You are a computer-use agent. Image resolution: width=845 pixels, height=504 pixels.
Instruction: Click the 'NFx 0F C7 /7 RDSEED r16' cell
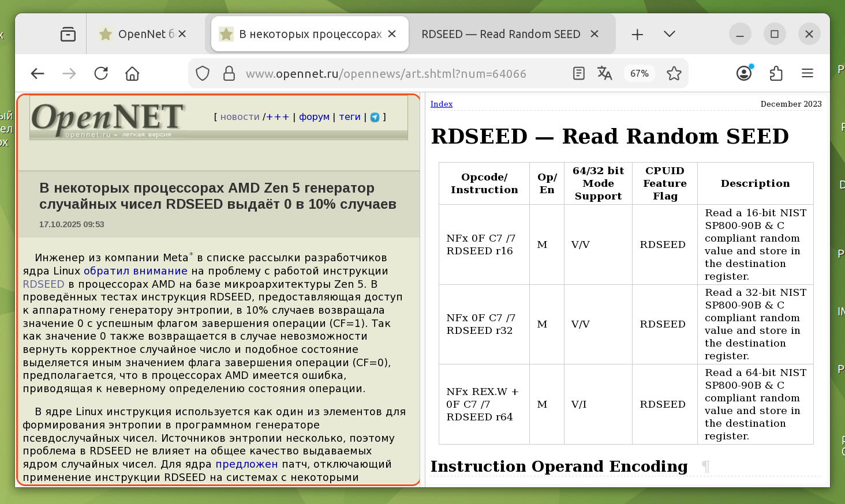tap(484, 245)
